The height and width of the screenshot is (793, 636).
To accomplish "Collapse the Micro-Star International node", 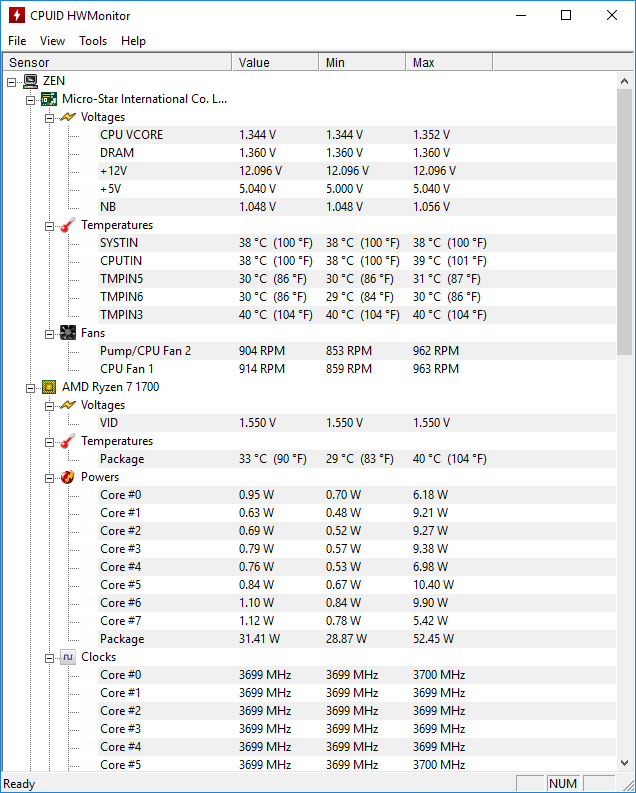I will [30, 100].
